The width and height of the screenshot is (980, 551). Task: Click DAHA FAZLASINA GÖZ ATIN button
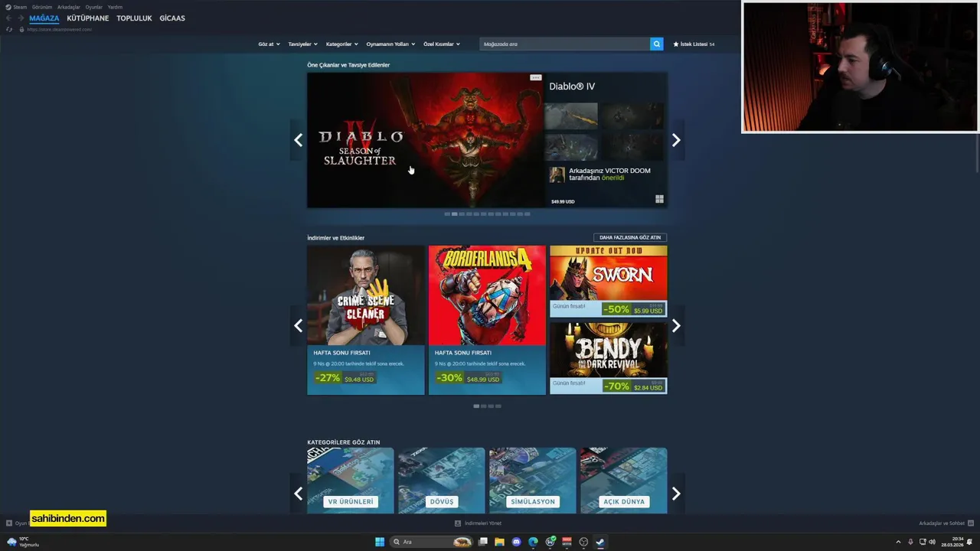(x=630, y=237)
